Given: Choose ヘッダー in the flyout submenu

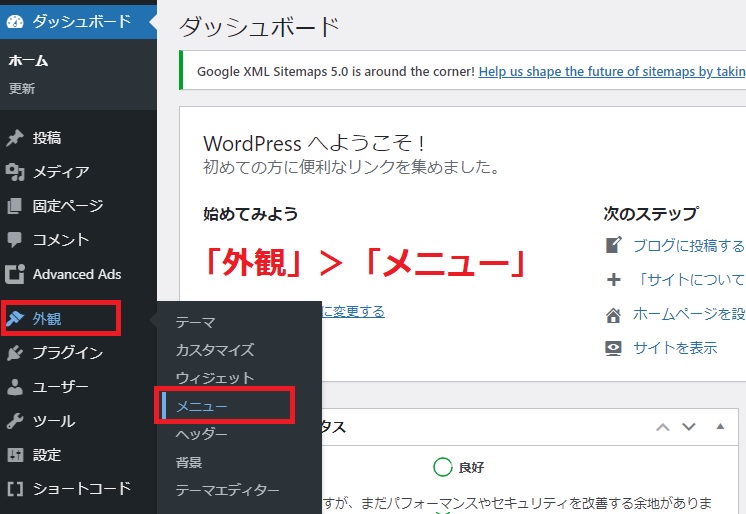Looking at the screenshot, I should [202, 434].
